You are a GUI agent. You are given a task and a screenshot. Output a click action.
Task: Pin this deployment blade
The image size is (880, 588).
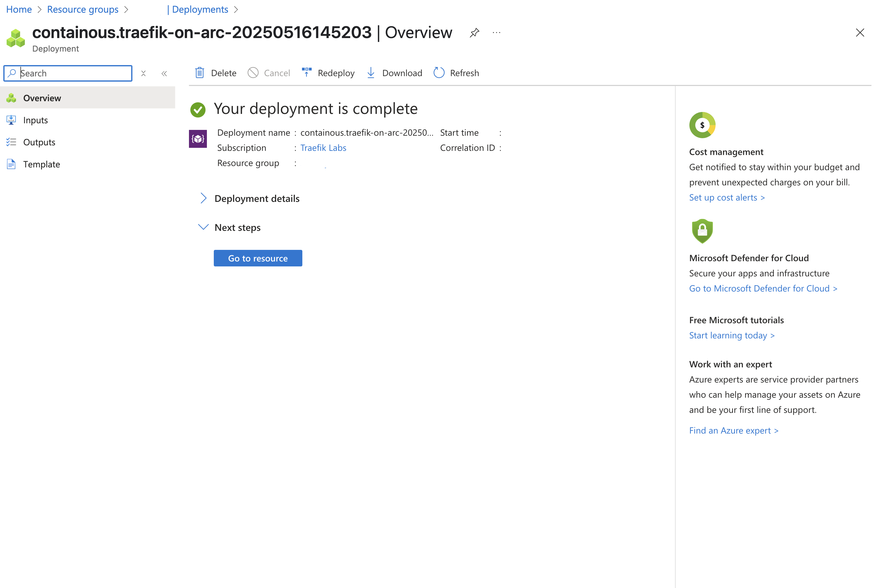[x=474, y=33]
